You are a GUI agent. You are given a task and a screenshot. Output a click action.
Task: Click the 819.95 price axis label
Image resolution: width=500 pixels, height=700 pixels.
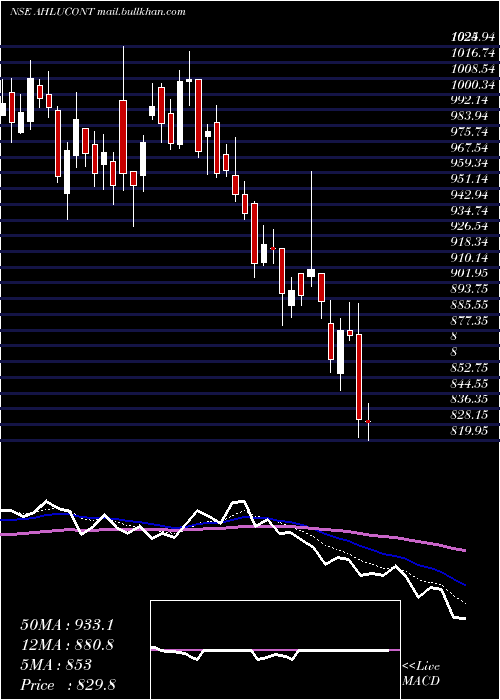(x=469, y=430)
